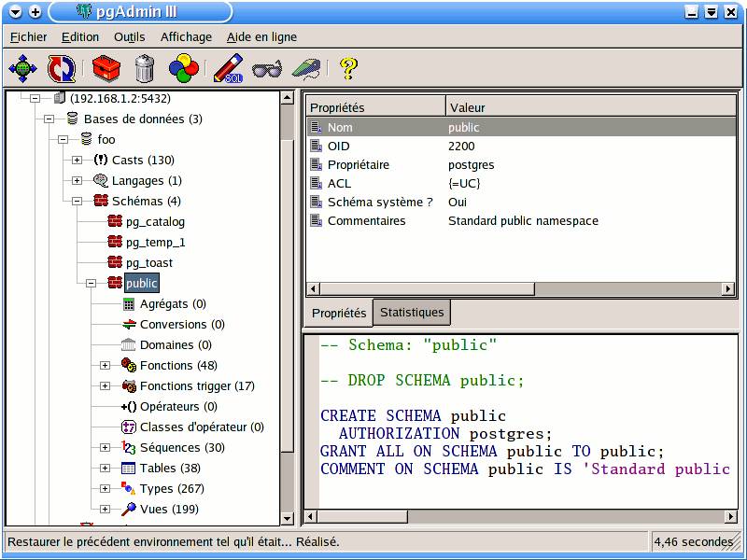The image size is (747, 560).
Task: Expand the Fonctions (48) node
Action: coord(105,365)
